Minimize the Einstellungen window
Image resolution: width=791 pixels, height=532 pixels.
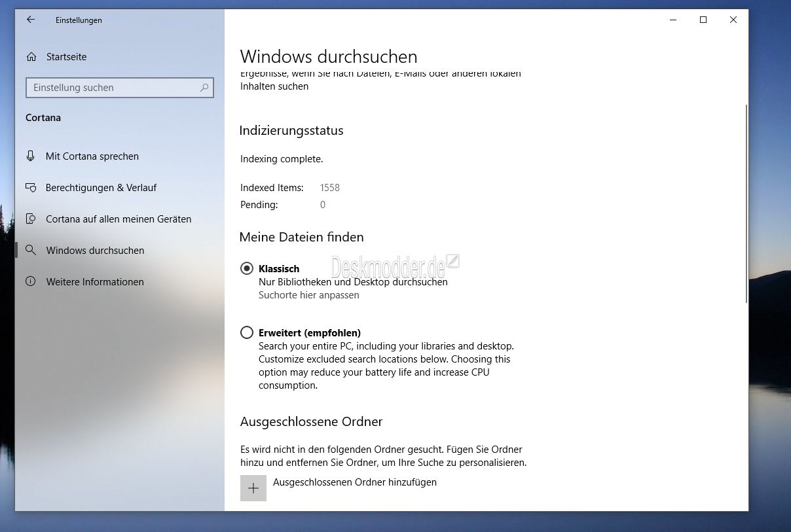coord(673,20)
